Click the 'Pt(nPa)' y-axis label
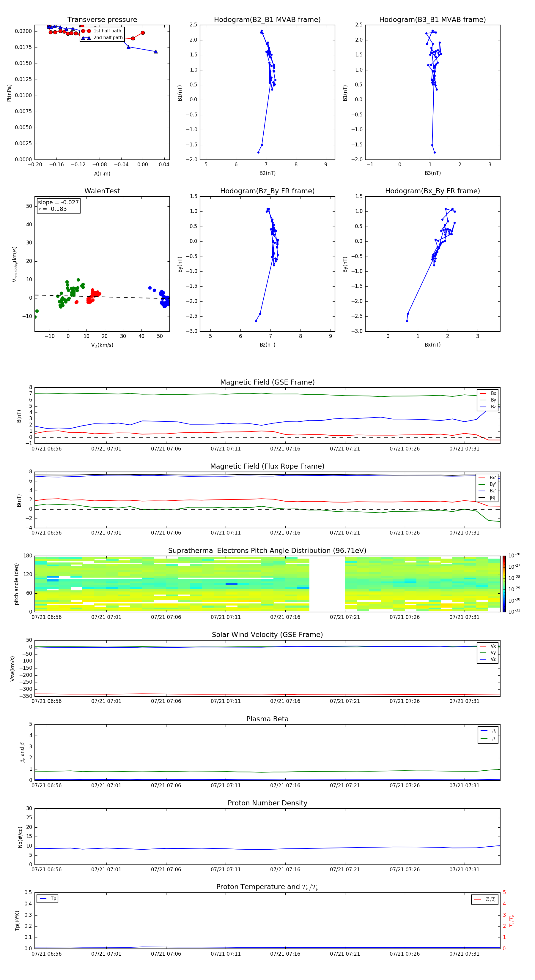The height and width of the screenshot is (980, 535). [x=9, y=93]
